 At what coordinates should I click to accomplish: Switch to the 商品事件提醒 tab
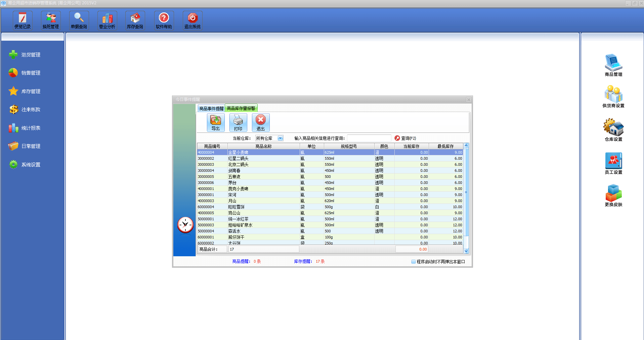point(211,109)
